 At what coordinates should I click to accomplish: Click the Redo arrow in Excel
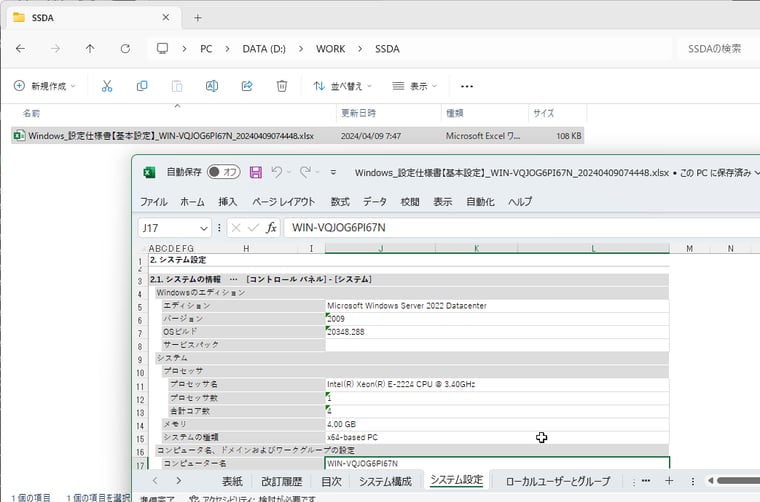305,172
